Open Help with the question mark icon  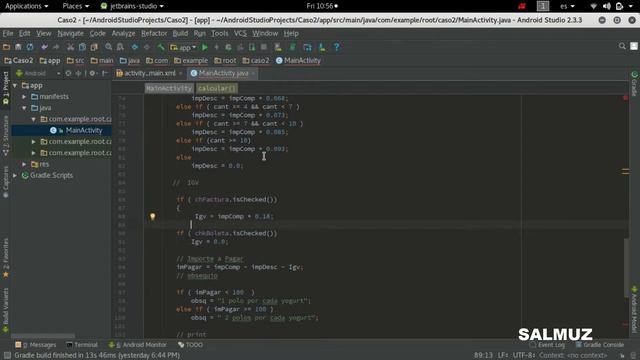337,47
